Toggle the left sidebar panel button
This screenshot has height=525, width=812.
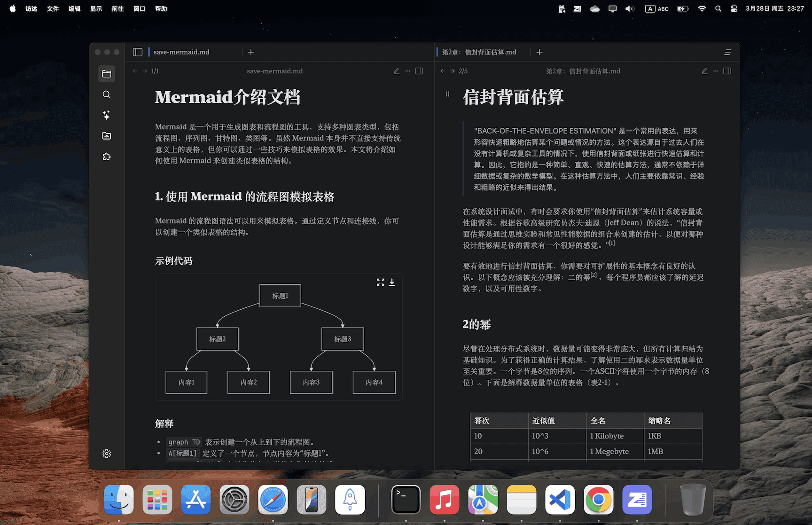(x=138, y=52)
